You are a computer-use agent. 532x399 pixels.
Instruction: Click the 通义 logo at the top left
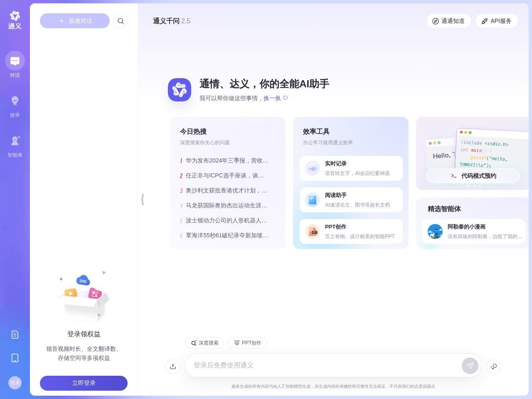pos(15,19)
